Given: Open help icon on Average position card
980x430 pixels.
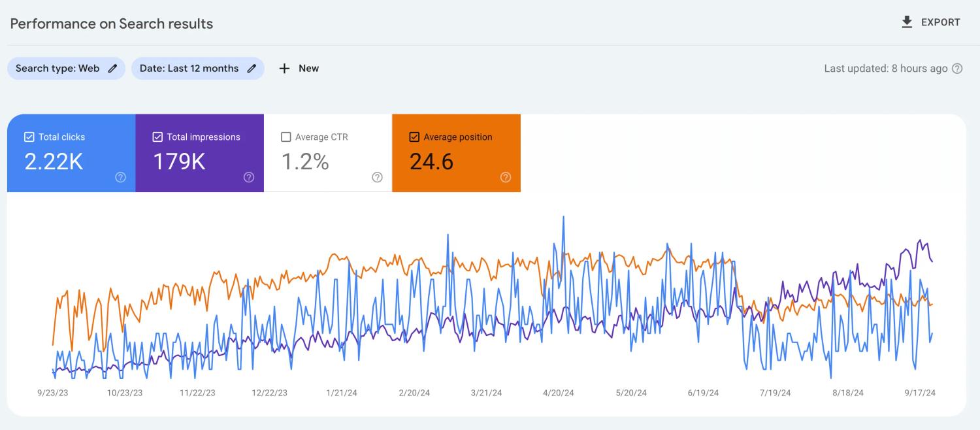Looking at the screenshot, I should coord(506,177).
